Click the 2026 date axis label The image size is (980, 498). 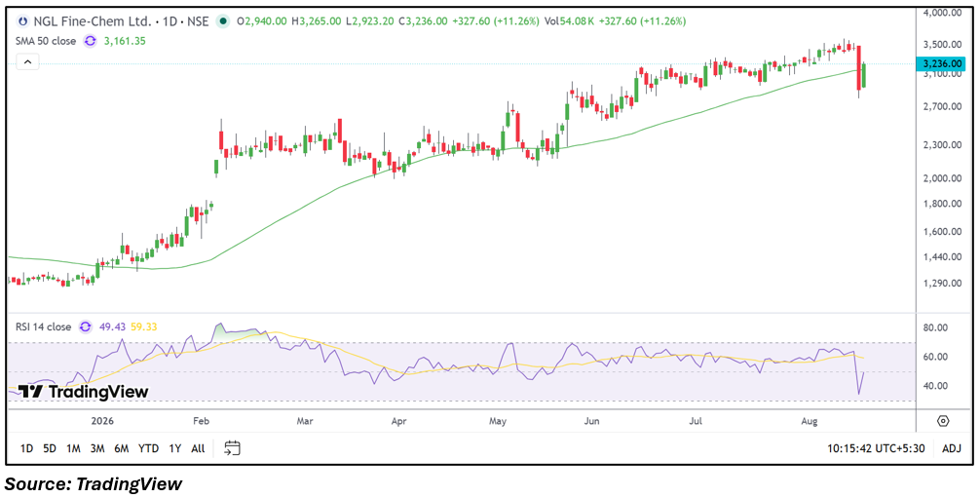tap(103, 420)
